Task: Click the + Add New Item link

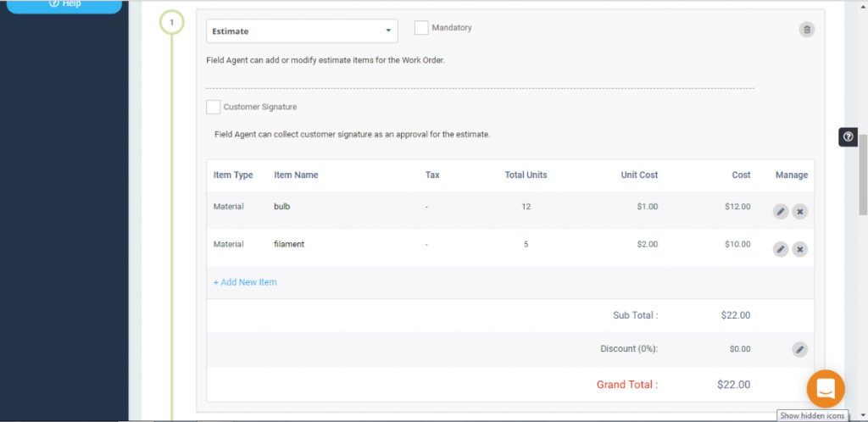Action: [x=245, y=282]
